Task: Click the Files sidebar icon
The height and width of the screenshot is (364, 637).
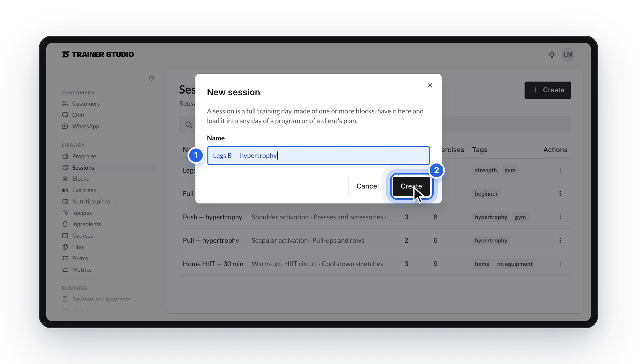Action: (x=65, y=247)
